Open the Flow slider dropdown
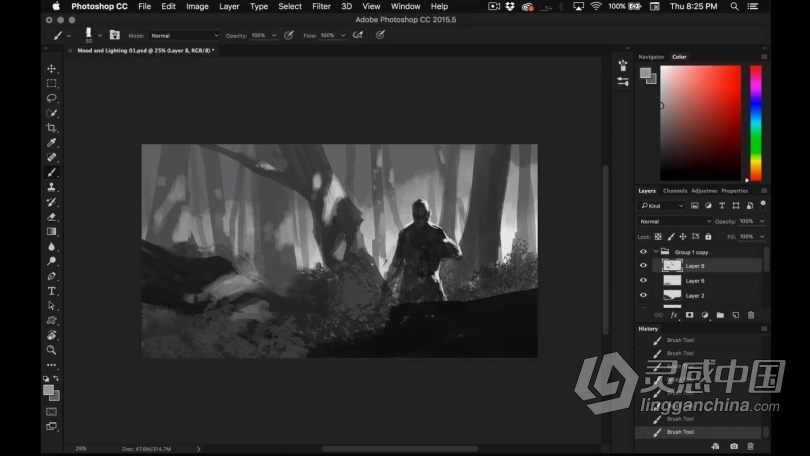The width and height of the screenshot is (810, 456). click(x=343, y=36)
